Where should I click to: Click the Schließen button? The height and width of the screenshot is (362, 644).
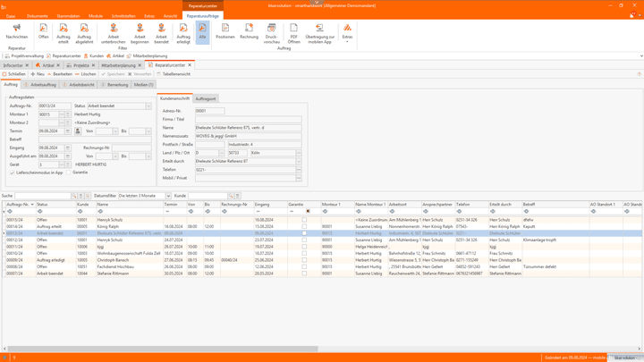click(15, 74)
